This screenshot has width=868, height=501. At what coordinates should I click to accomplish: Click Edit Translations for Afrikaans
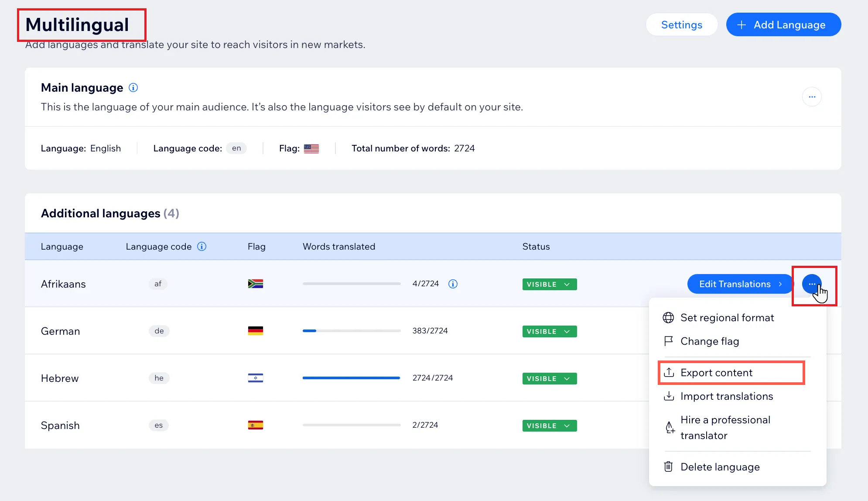pos(735,284)
